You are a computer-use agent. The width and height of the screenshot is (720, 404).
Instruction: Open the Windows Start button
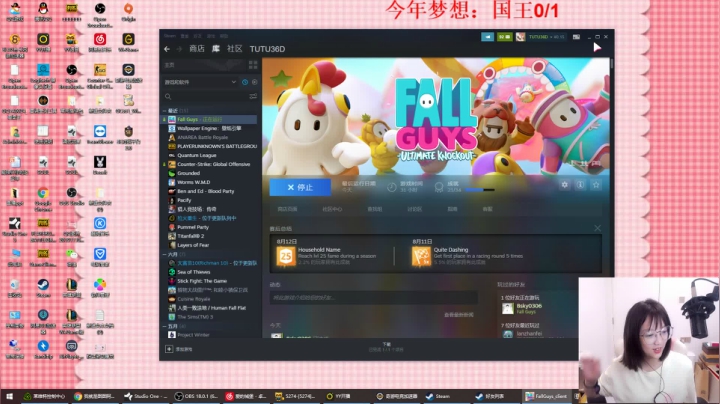9,396
